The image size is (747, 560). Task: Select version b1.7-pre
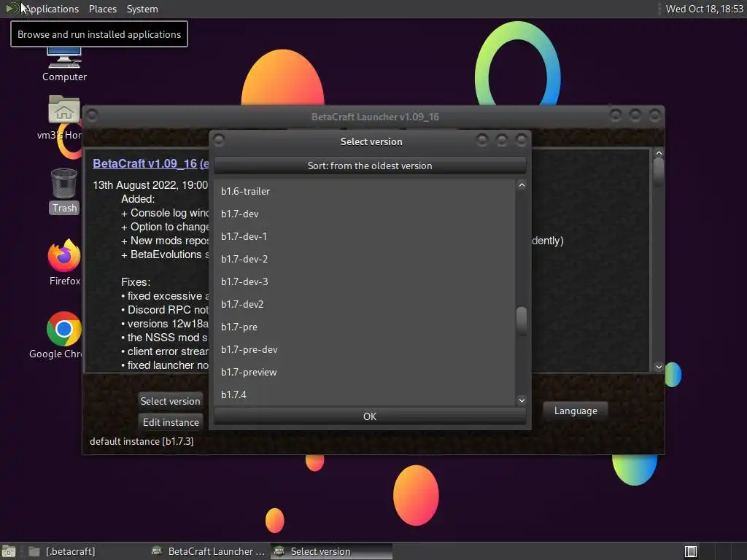(x=365, y=327)
